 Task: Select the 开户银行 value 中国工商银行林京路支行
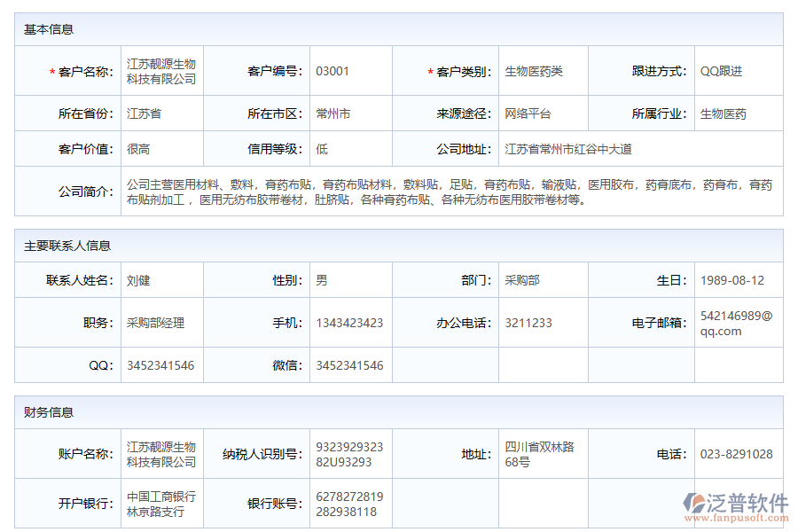click(160, 503)
